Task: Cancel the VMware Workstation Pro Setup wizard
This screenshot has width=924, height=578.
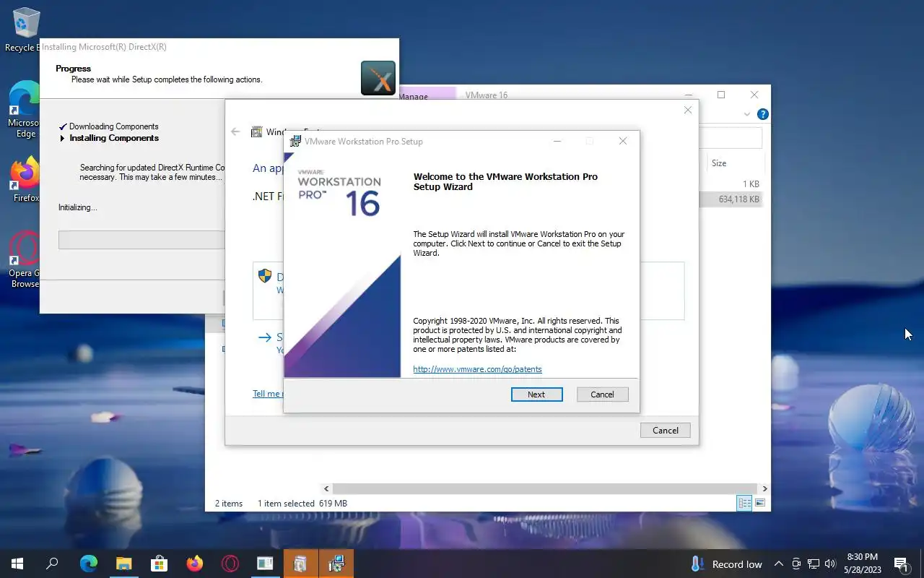Action: coord(602,394)
